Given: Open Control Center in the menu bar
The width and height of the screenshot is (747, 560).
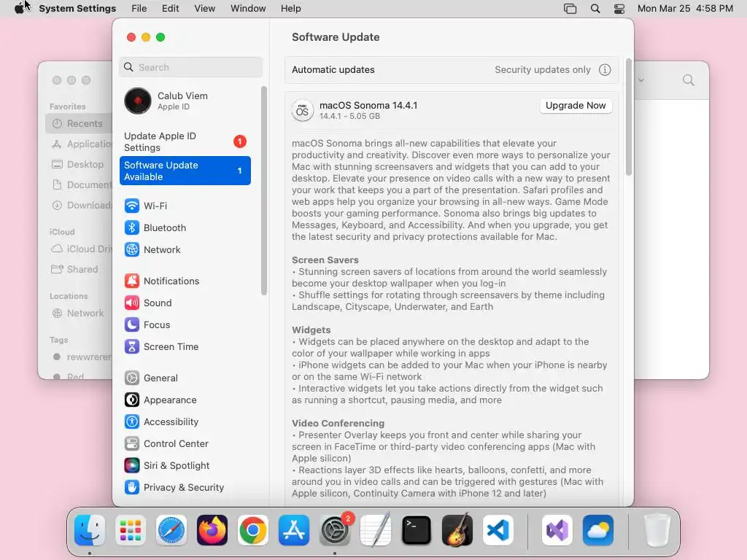Looking at the screenshot, I should [x=619, y=9].
